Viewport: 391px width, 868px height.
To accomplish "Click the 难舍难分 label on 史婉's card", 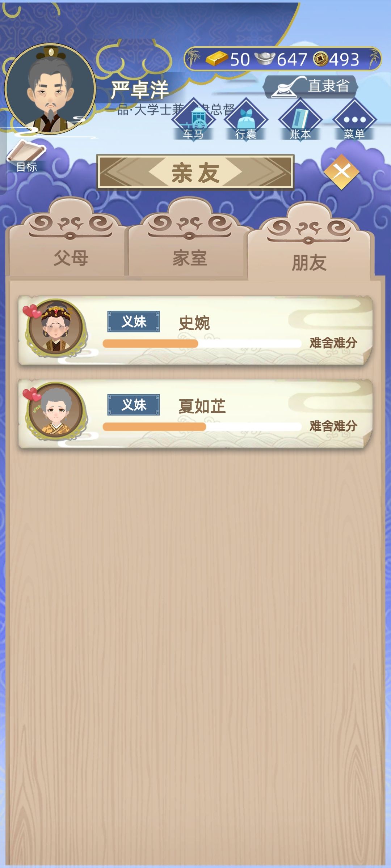I will point(333,343).
